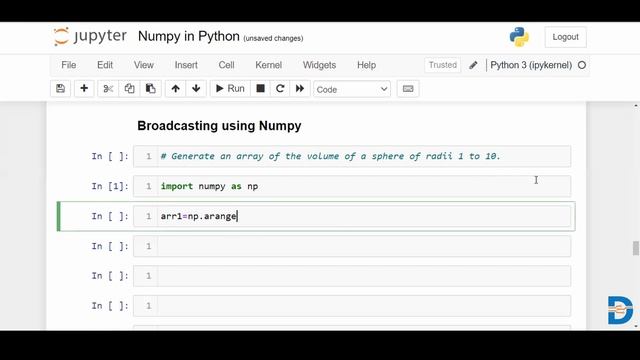Image resolution: width=640 pixels, height=360 pixels.
Task: Open the Insert menu
Action: [x=186, y=65]
